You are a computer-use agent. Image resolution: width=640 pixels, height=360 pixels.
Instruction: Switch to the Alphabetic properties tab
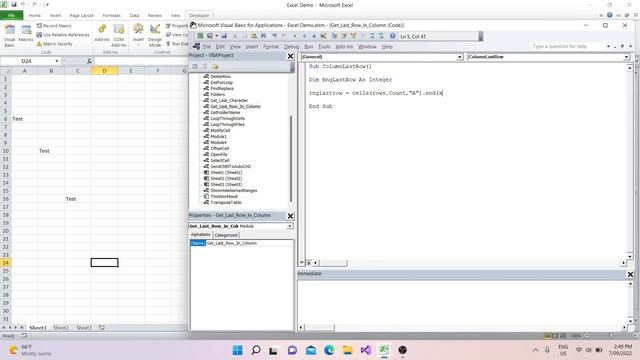coord(200,235)
